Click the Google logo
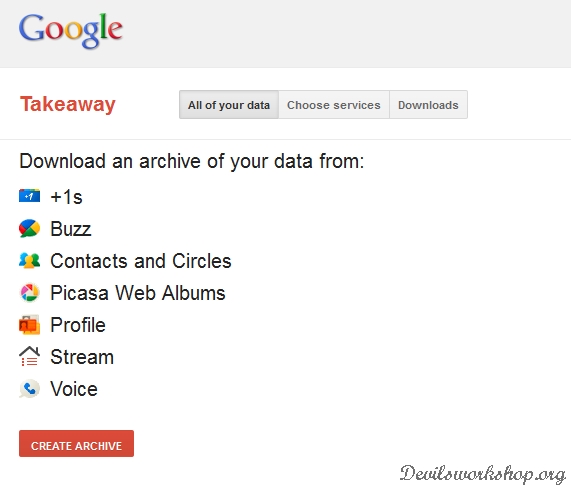 71,30
